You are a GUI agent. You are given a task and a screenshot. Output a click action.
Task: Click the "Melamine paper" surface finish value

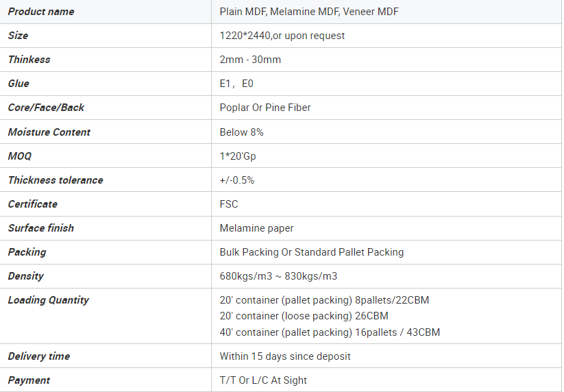tap(256, 228)
